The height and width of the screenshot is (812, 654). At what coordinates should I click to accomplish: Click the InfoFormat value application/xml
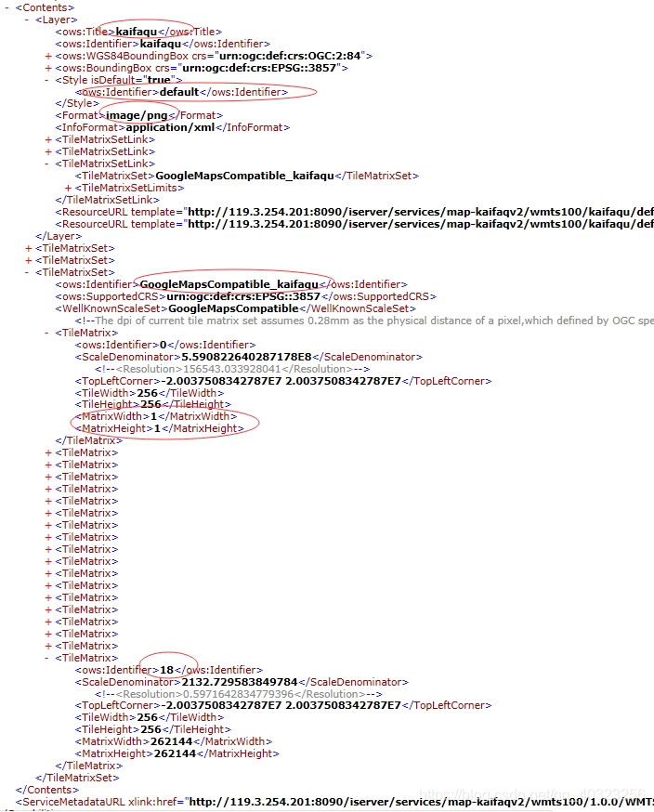point(170,127)
